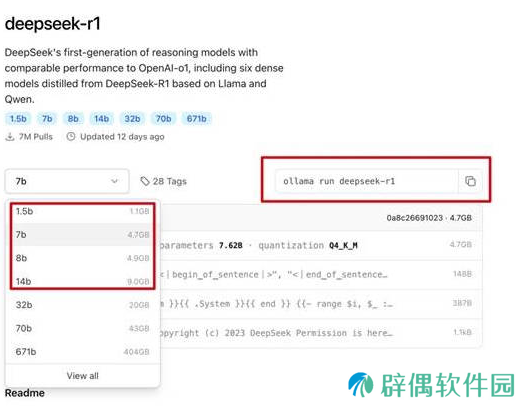
Task: Click the clock icon beside Updated
Action: (x=71, y=137)
